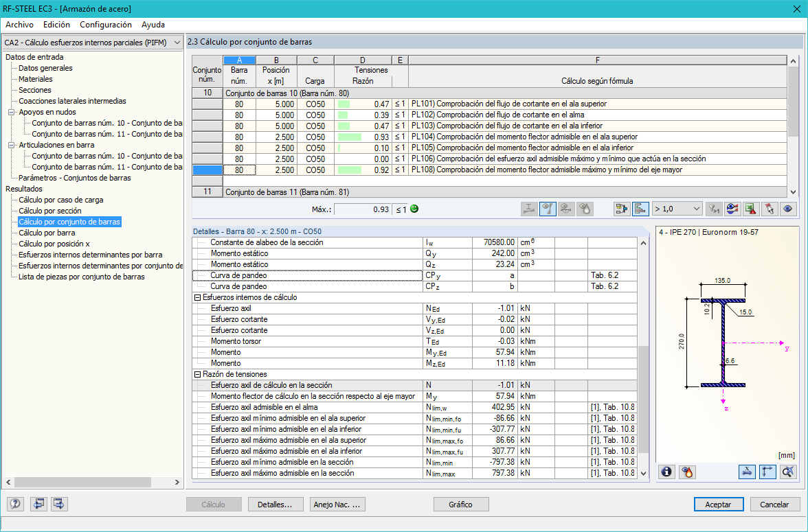
Task: Select 'Datos generales' in tree
Action: pyautogui.click(x=45, y=68)
